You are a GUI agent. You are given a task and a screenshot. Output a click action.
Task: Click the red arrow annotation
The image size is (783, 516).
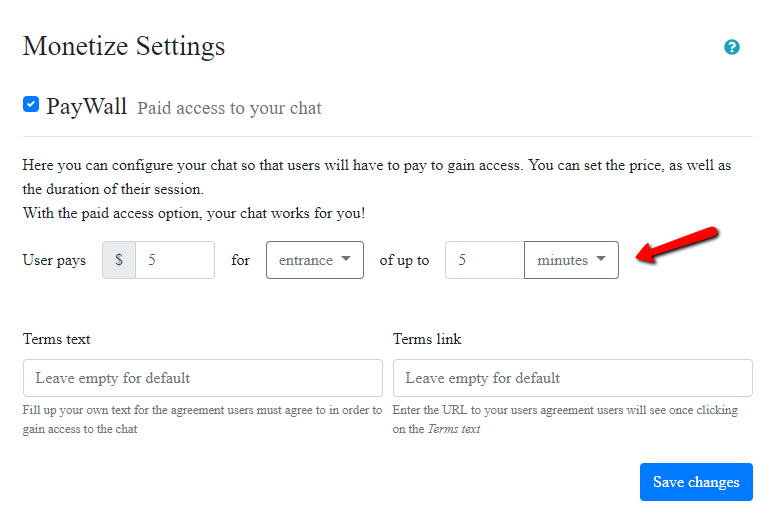(681, 246)
